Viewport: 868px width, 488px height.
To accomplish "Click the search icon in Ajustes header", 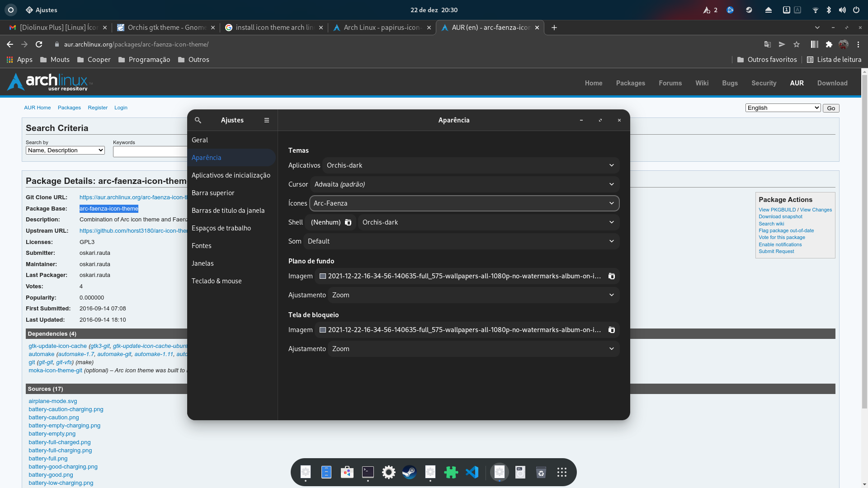I will [198, 120].
